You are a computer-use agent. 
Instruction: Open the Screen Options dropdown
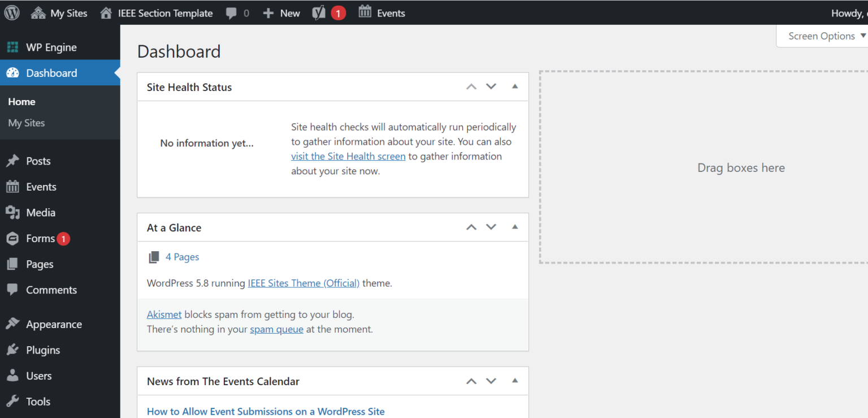[x=821, y=36]
